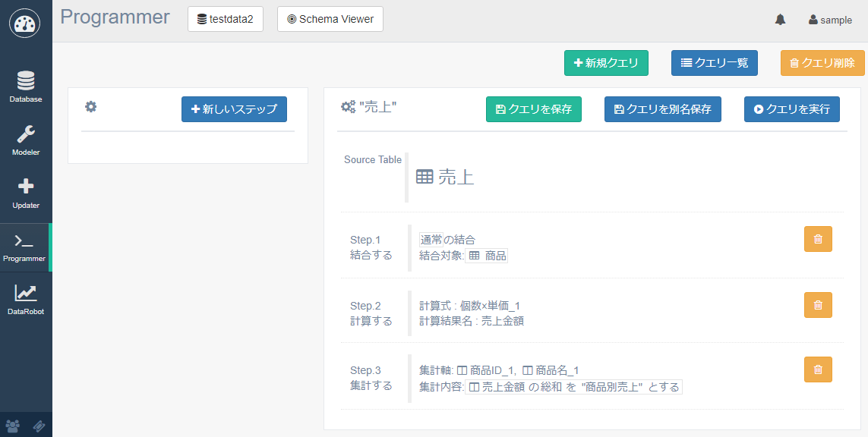Open the DataRobot chart icon
The height and width of the screenshot is (437, 868).
[26, 299]
